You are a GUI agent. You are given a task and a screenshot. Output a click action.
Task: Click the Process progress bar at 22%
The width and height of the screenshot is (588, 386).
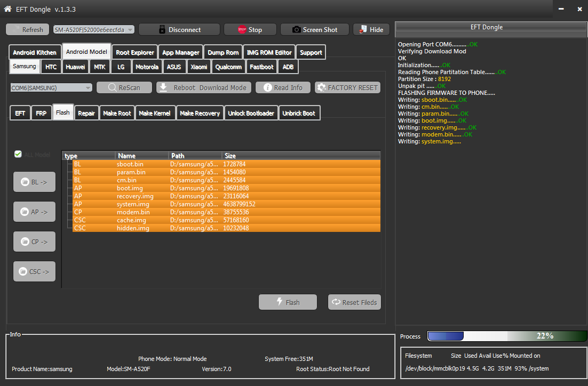tap(507, 336)
